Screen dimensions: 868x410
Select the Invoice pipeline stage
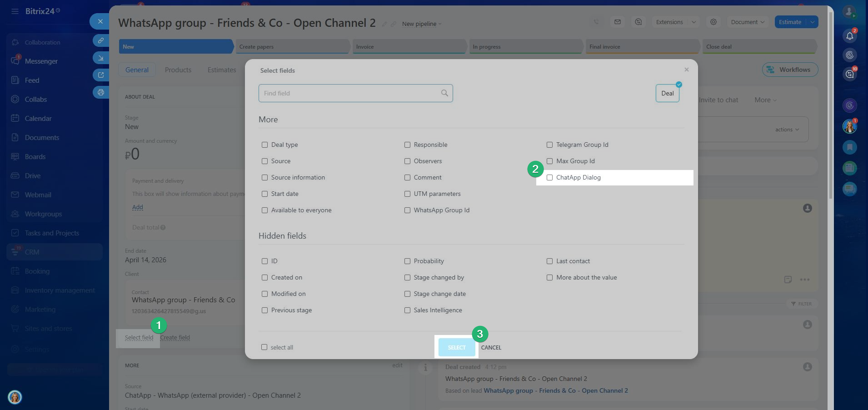[409, 47]
